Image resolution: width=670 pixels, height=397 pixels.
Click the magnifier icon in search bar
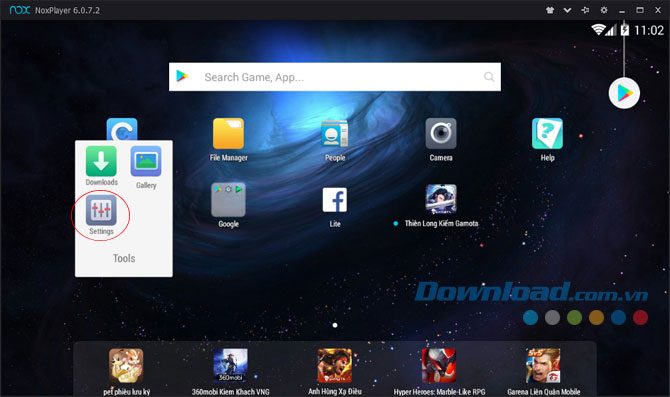point(489,76)
